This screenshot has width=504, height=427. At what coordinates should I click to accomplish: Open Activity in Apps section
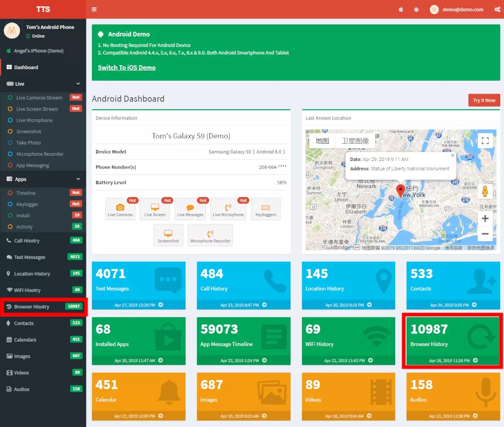tap(43, 227)
